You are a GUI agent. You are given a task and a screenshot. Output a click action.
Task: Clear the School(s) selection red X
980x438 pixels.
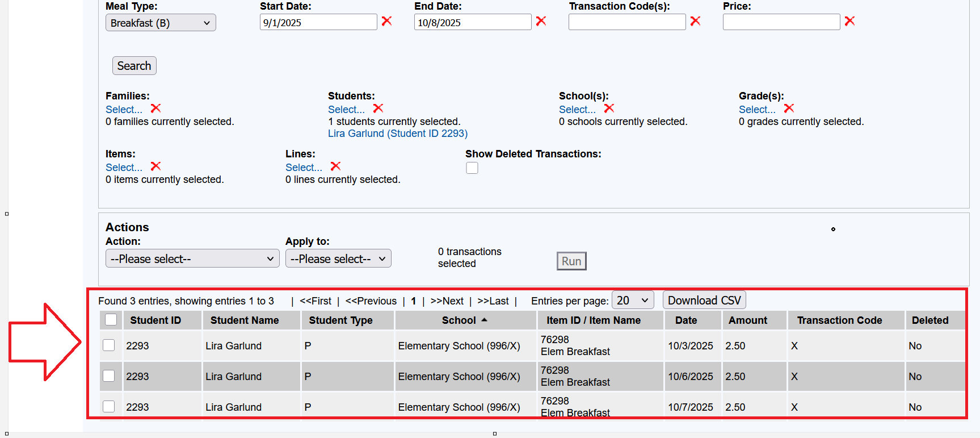[x=609, y=108]
